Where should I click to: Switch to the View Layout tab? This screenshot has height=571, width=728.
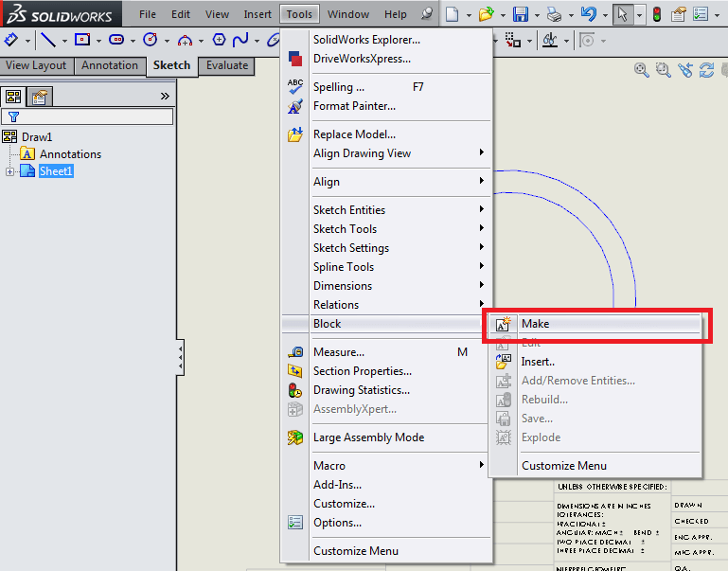pos(36,65)
